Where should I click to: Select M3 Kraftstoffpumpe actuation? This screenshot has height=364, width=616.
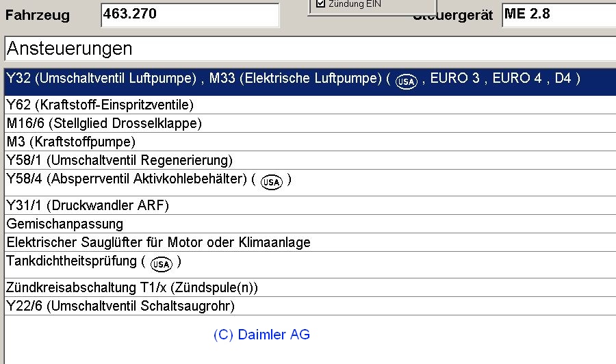[71, 142]
